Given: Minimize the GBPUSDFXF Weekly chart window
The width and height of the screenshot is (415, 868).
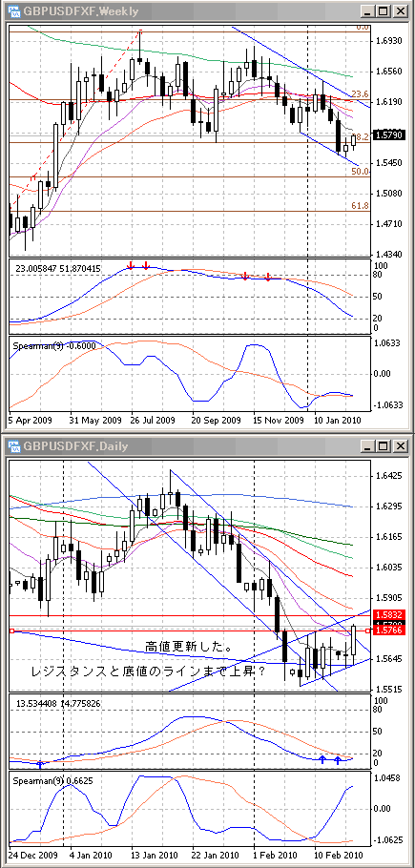Looking at the screenshot, I should pos(368,10).
